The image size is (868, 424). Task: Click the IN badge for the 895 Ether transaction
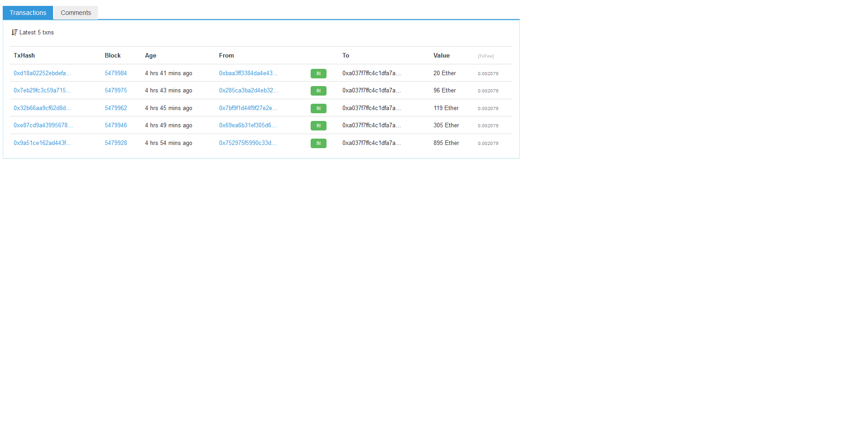(x=318, y=144)
